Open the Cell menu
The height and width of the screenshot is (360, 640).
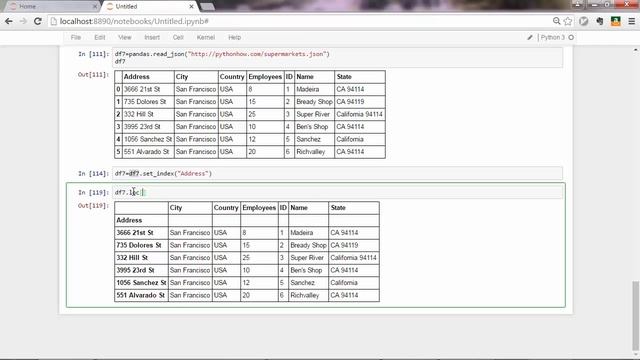pos(178,38)
